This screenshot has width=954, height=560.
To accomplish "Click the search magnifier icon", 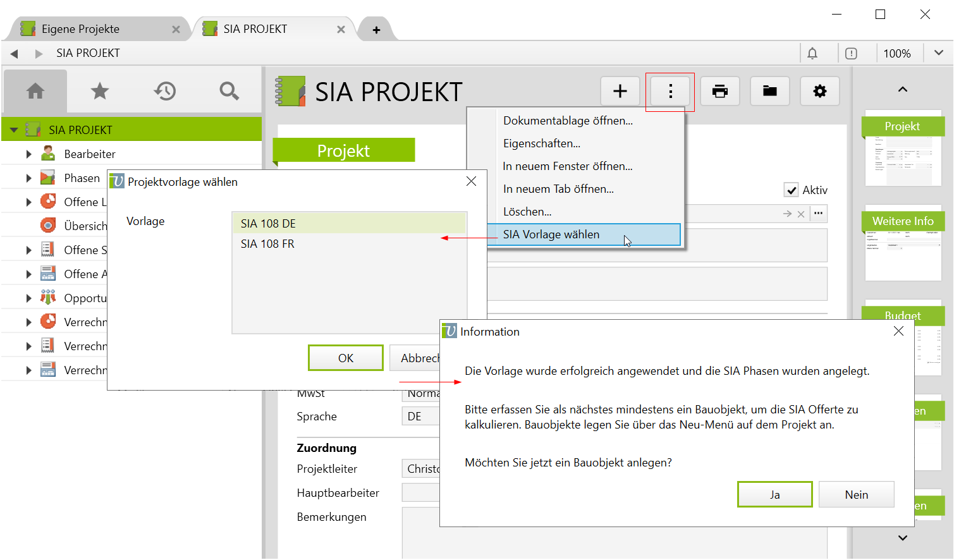I will (x=229, y=92).
